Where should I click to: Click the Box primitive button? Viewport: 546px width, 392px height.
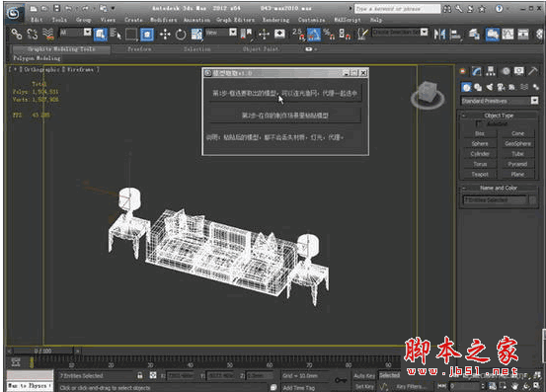tap(480, 133)
